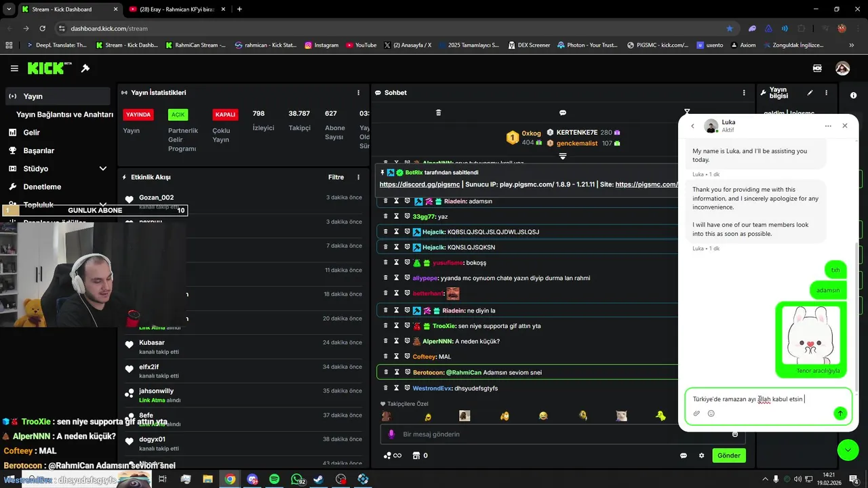Click the pencil edit icon in Yayın bilgisi
The width and height of the screenshot is (868, 488).
click(810, 93)
